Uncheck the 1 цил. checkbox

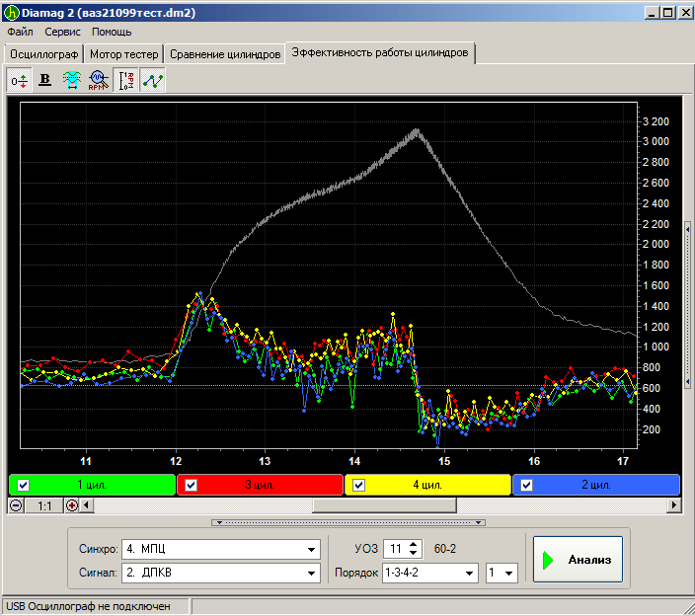[x=23, y=485]
